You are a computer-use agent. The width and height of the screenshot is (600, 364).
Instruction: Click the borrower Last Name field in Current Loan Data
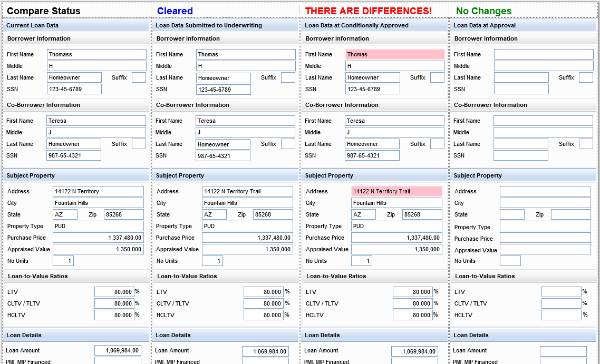(74, 77)
